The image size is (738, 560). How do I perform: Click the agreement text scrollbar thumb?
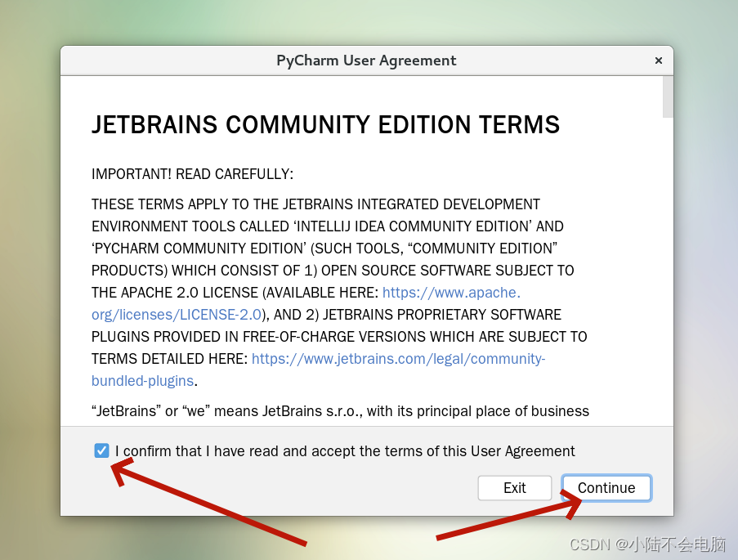click(668, 97)
